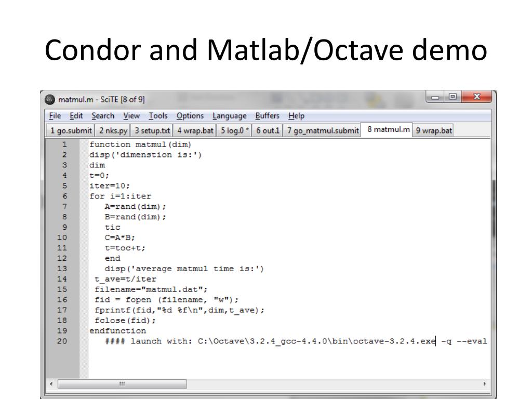Viewport: 532px width, 399px height.
Task: Click on 'tic' code line
Action: 112,228
